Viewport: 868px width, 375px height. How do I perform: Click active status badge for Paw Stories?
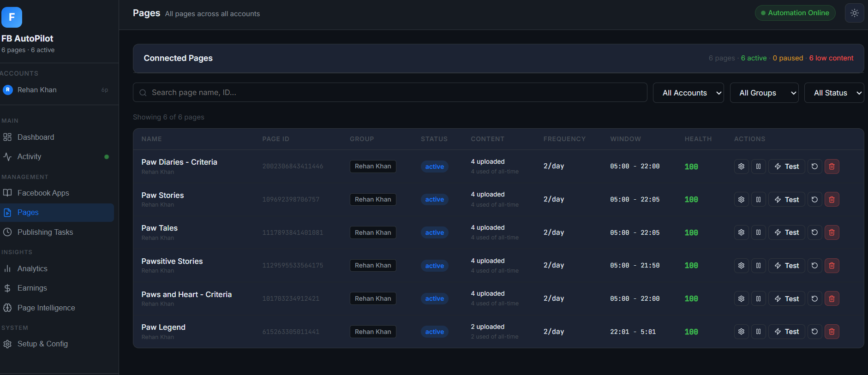[434, 199]
